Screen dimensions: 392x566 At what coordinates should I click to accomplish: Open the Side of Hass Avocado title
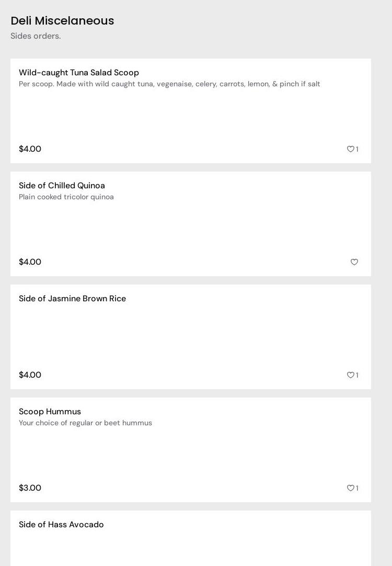(61, 525)
